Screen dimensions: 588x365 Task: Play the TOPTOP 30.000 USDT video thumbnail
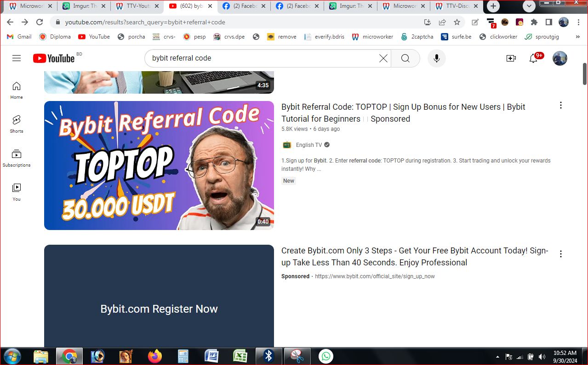click(159, 165)
